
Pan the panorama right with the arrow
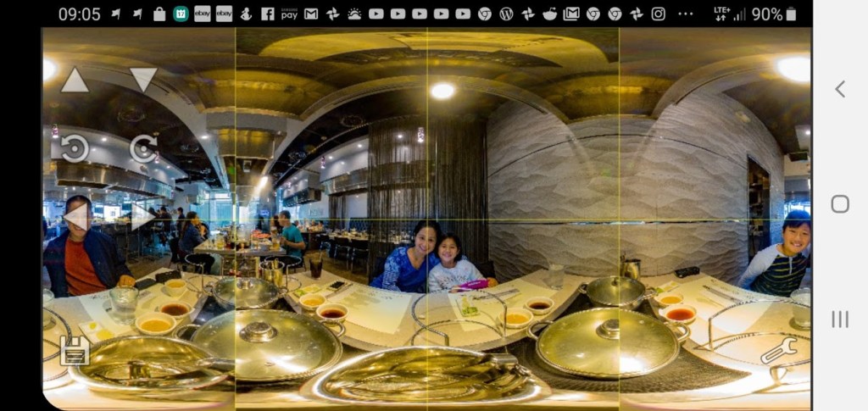142,216
